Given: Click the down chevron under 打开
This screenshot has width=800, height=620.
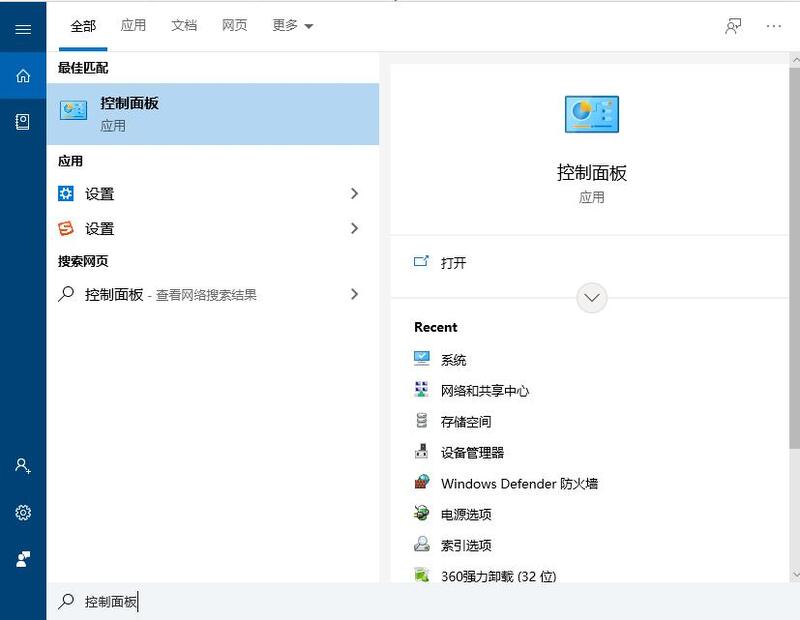Looking at the screenshot, I should tap(591, 297).
